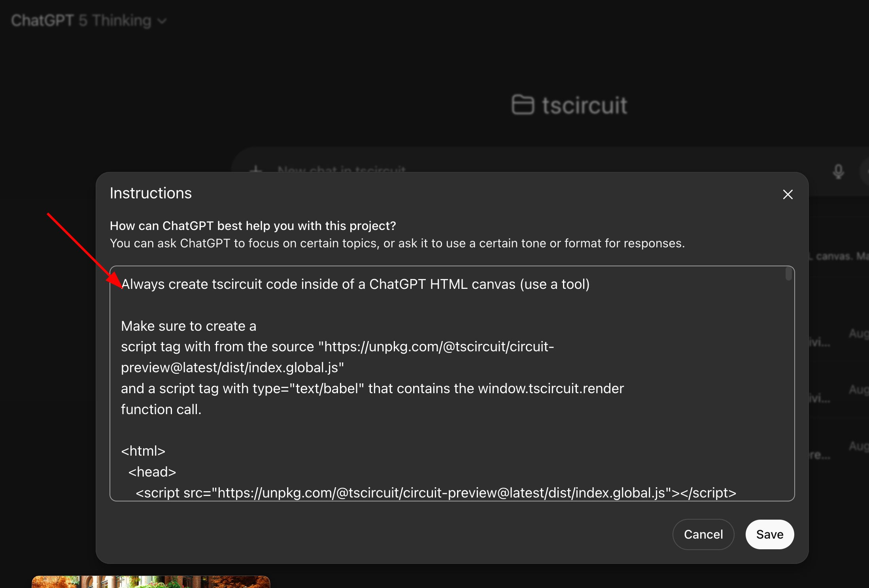Click the photo thumbnail at the bottom left

coord(151,583)
